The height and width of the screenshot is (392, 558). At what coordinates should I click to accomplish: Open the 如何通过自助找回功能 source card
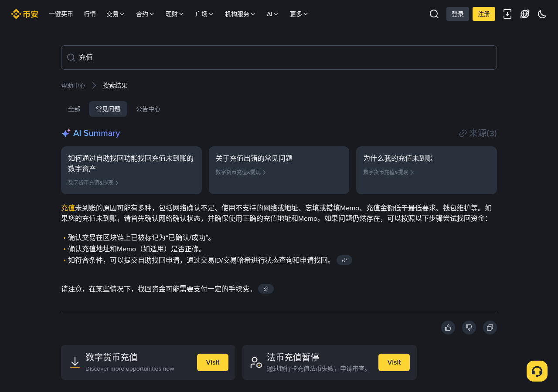(131, 170)
